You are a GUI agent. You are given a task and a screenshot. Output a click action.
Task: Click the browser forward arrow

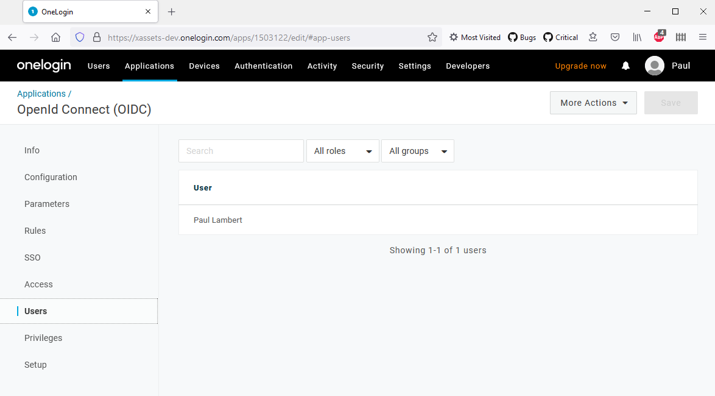click(x=34, y=37)
